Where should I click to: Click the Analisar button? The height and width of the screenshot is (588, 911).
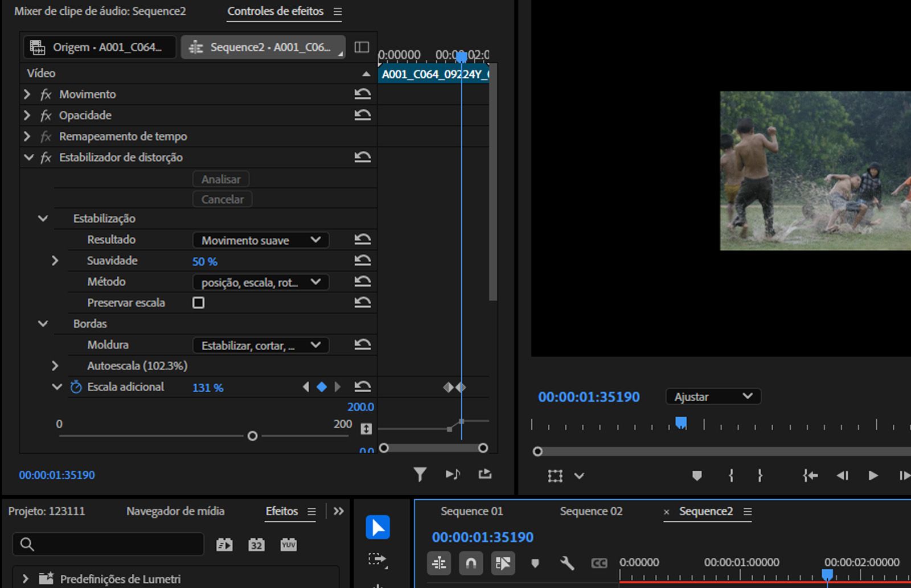coord(221,179)
